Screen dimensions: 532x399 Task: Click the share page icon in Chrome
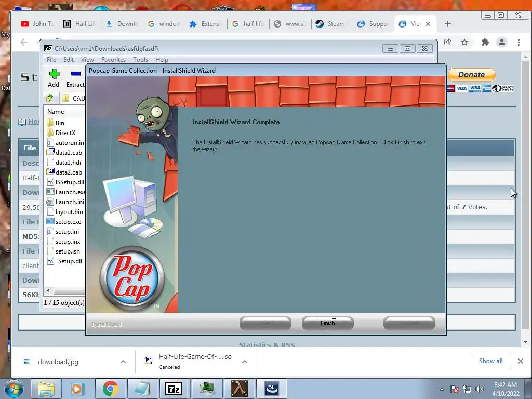pos(447,42)
